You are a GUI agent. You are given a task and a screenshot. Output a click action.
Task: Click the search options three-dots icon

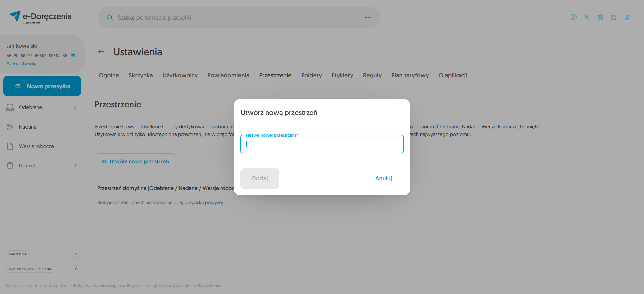pos(368,17)
